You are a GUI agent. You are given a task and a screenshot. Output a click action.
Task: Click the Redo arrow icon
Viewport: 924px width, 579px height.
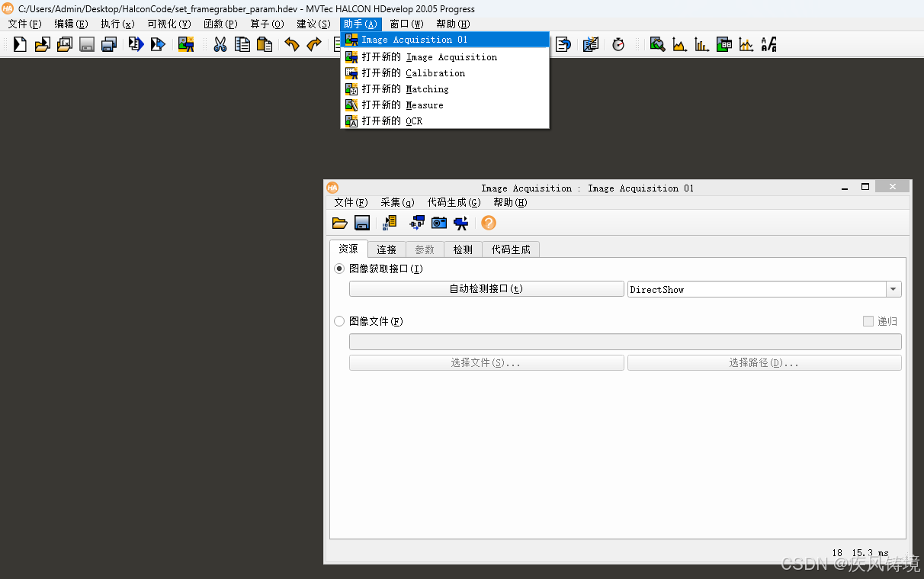(314, 44)
